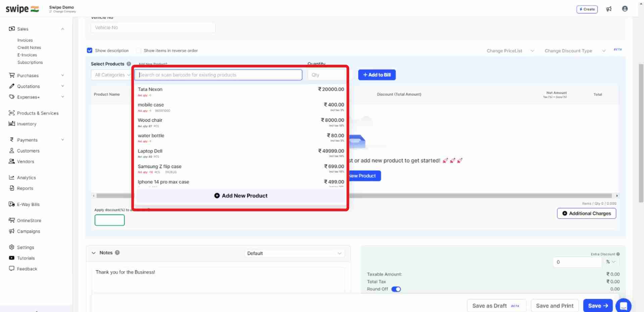
Task: Open the Change PriceList dropdown
Action: 510,51
